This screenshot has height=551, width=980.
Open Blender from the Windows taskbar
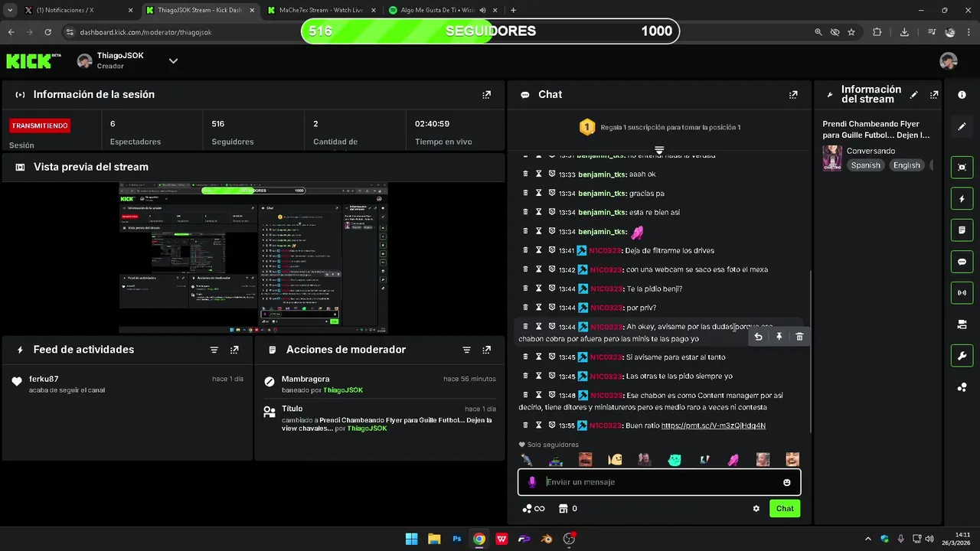[x=547, y=539]
